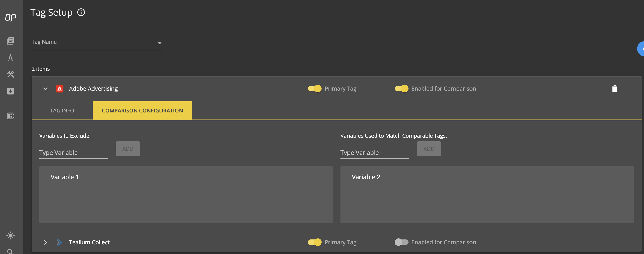Enable comparison for Tealium Collect
This screenshot has height=254, width=644.
pos(401,242)
